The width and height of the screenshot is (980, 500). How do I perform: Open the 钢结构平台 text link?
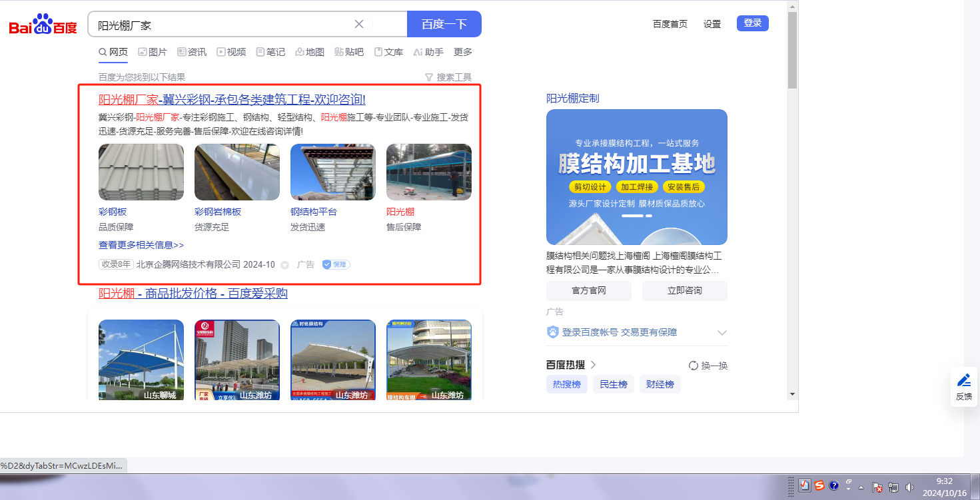point(314,212)
